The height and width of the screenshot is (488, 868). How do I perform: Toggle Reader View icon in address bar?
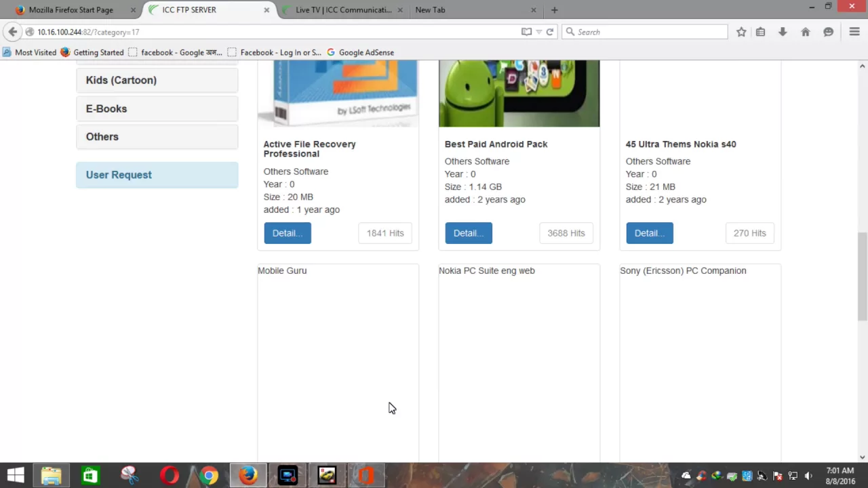(x=526, y=32)
